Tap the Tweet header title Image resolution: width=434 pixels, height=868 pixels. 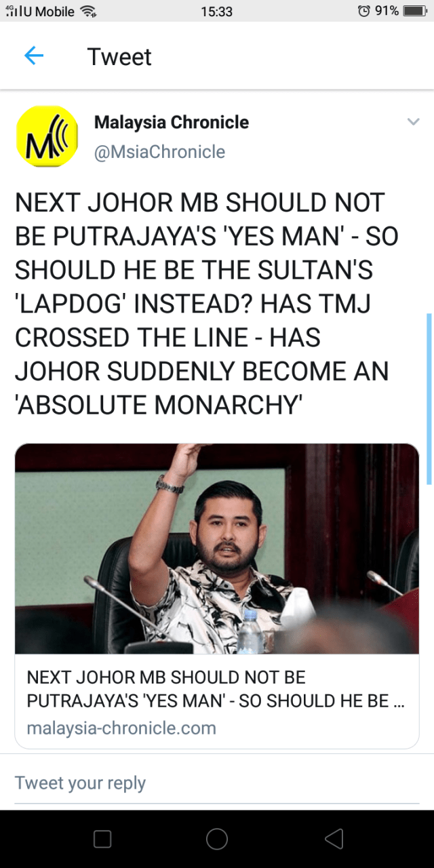(x=119, y=57)
